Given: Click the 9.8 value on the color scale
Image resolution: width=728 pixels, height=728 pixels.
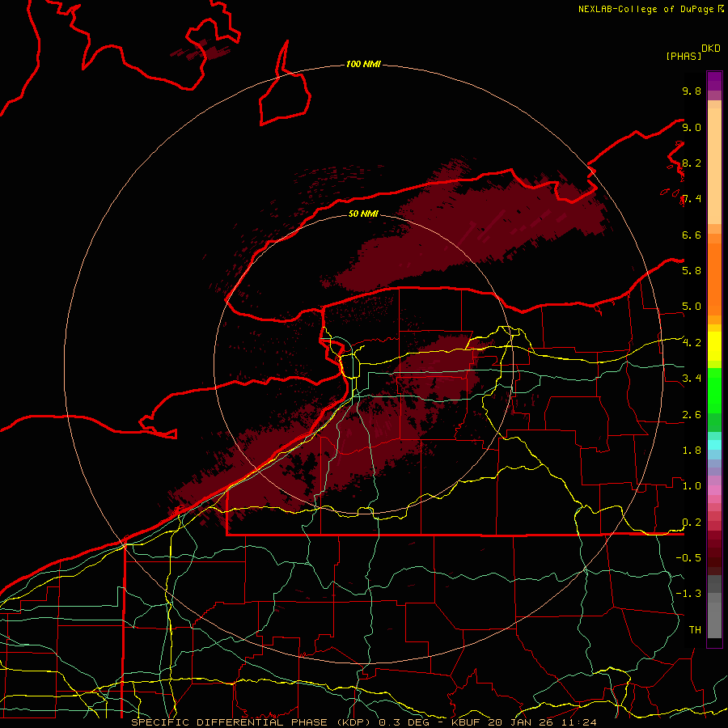Looking at the screenshot, I should (x=692, y=91).
